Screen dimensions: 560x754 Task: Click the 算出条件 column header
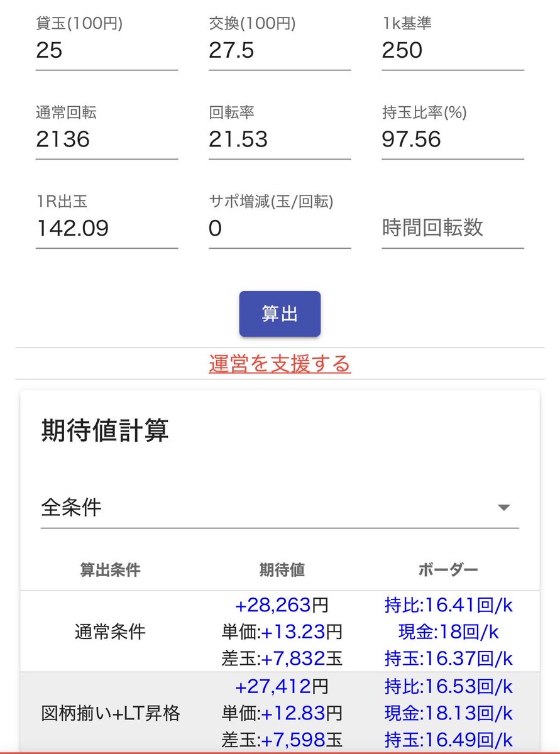point(110,571)
